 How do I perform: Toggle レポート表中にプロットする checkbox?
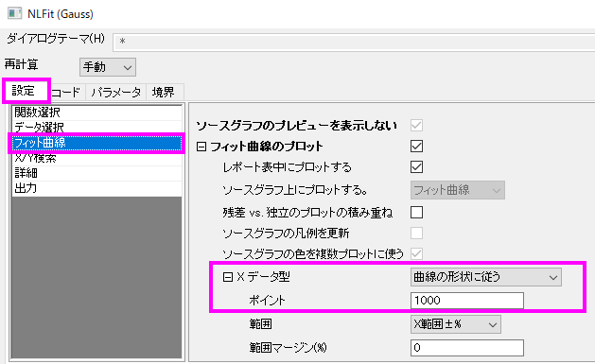coord(416,166)
